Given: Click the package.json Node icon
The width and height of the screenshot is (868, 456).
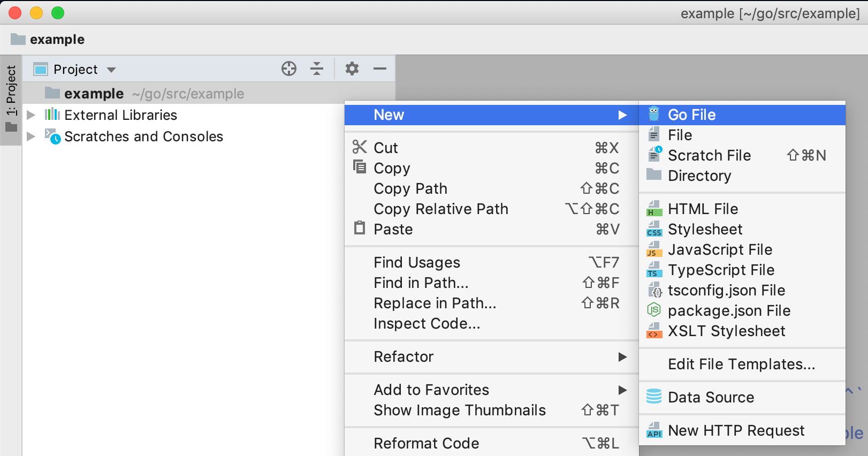Looking at the screenshot, I should tap(654, 310).
